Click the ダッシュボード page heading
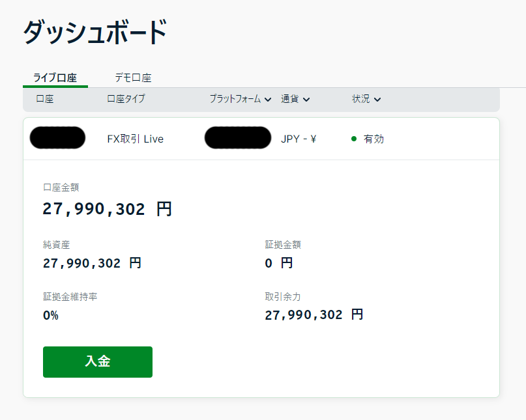 pos(95,33)
